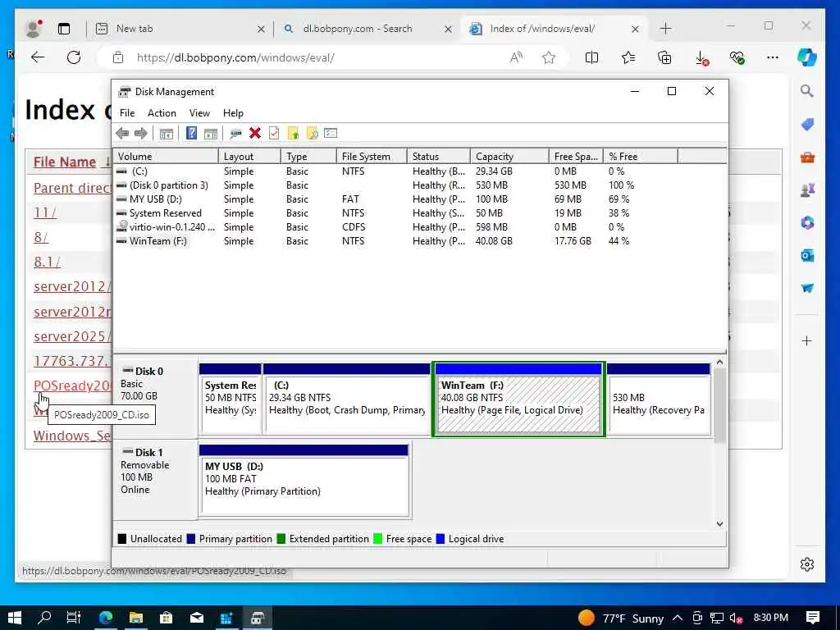Click the graphical pane scroll-up arrow
840x630 pixels.
pyautogui.click(x=719, y=363)
